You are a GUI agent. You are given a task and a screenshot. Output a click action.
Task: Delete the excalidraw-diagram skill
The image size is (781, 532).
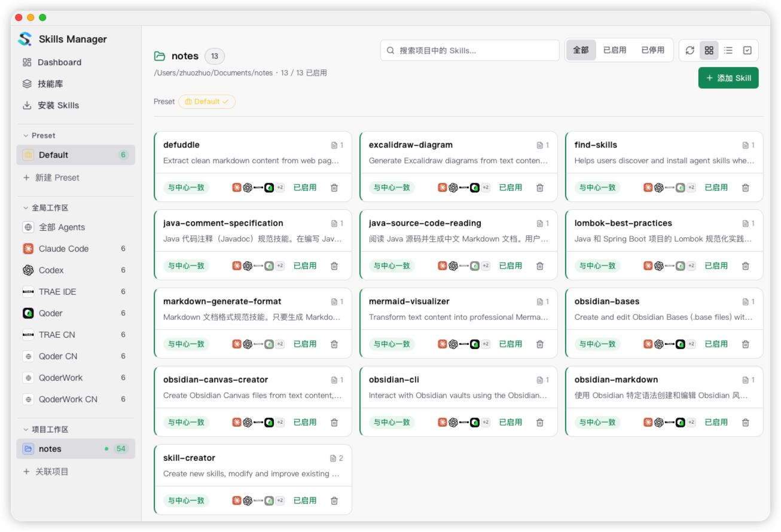(540, 187)
